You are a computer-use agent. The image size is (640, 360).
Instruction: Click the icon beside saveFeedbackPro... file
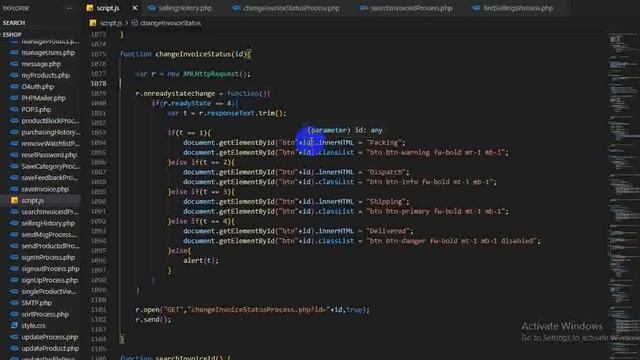click(x=14, y=178)
